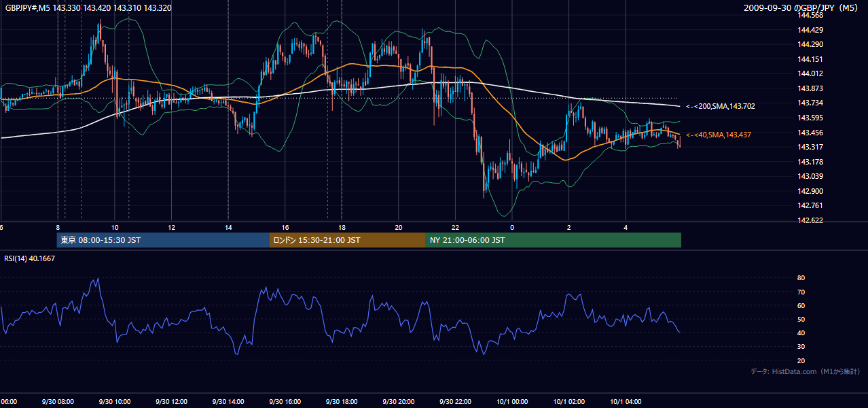Click the 9/30 16:00 time axis label
The height and width of the screenshot is (408, 868).
coord(285,401)
